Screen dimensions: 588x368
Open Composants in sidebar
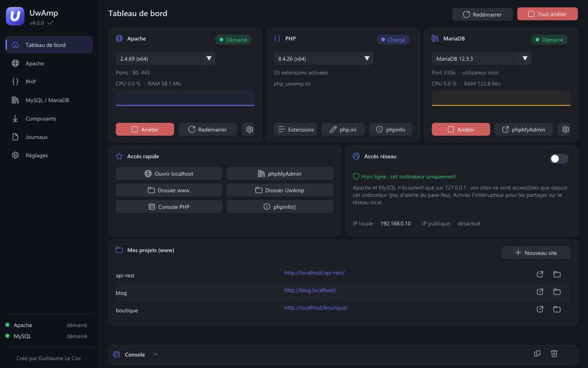pyautogui.click(x=49, y=119)
